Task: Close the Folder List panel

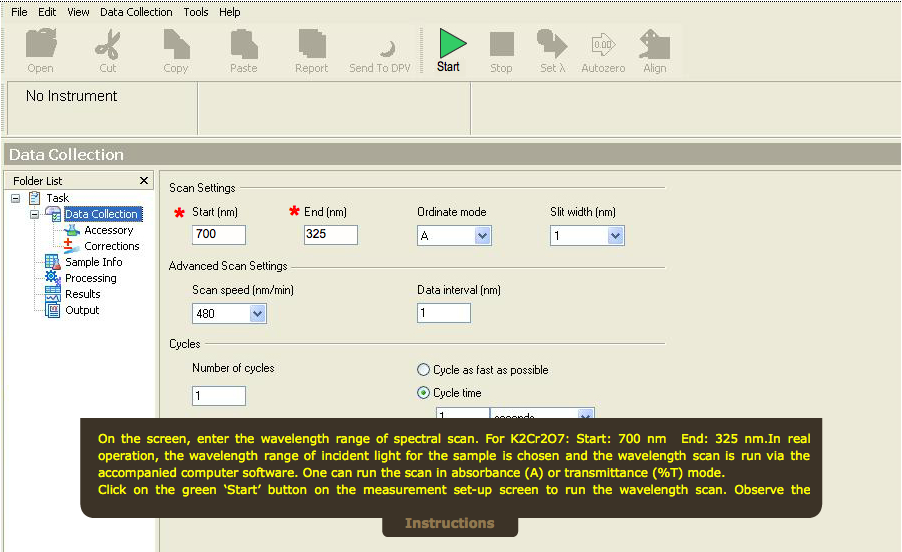Action: pyautogui.click(x=144, y=181)
